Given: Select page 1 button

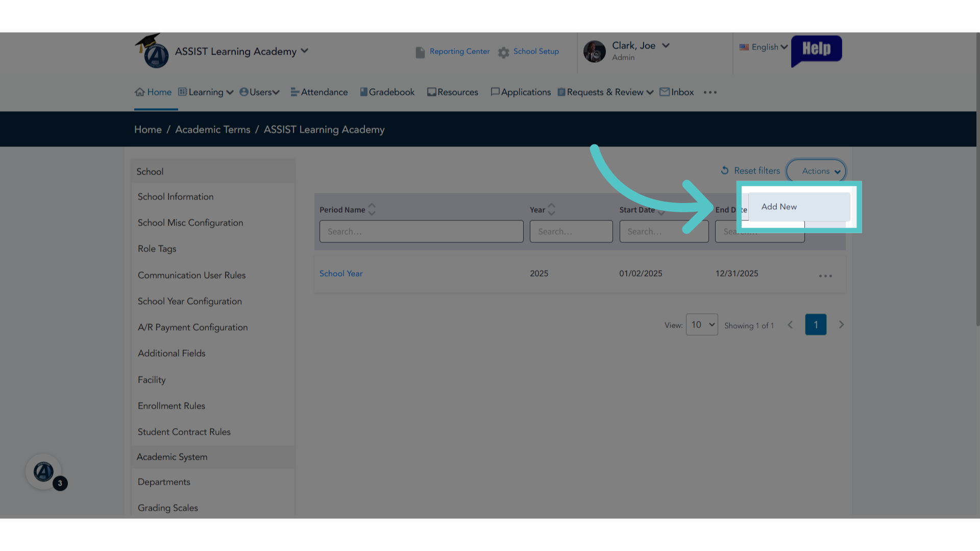Looking at the screenshot, I should click(816, 324).
